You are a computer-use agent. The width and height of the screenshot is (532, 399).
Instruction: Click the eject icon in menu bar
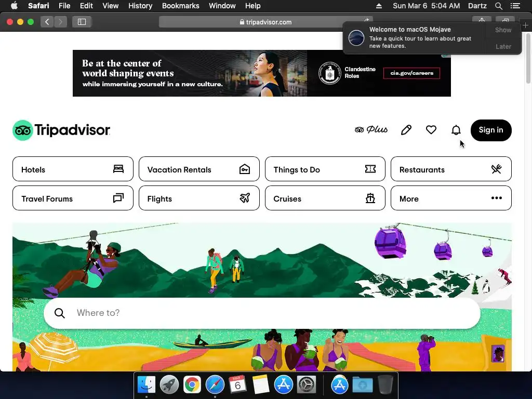coord(379,6)
